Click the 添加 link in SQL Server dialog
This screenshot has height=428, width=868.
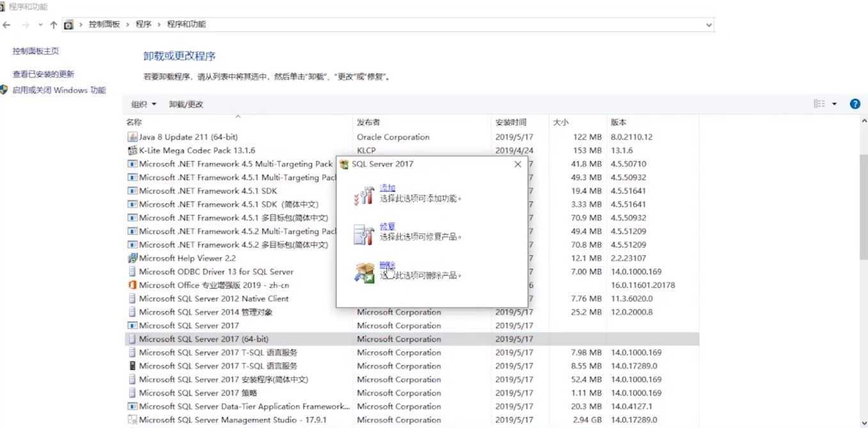pyautogui.click(x=388, y=188)
